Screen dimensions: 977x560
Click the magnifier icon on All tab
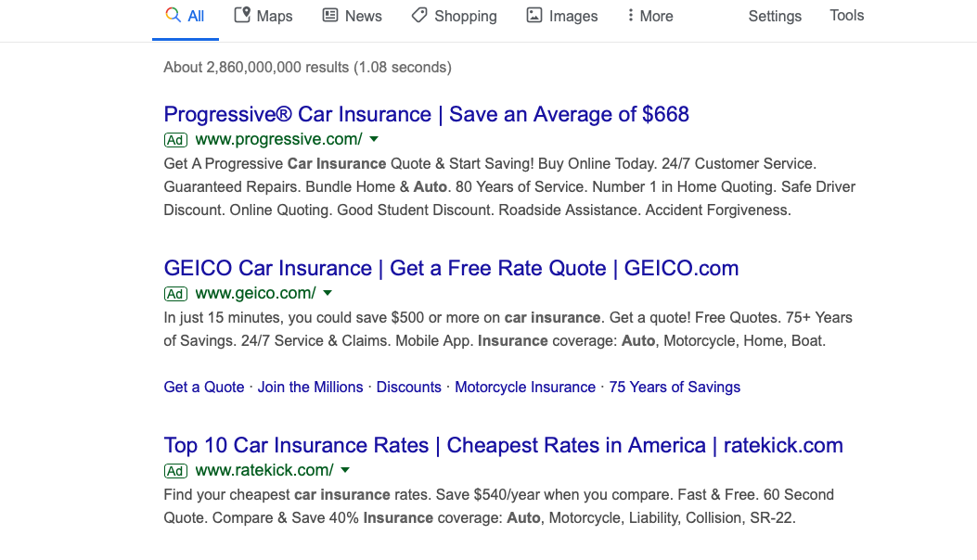pyautogui.click(x=173, y=15)
